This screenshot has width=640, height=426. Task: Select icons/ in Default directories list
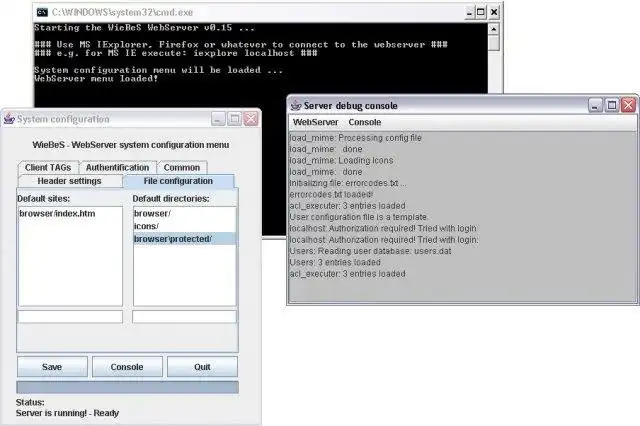[x=184, y=226]
